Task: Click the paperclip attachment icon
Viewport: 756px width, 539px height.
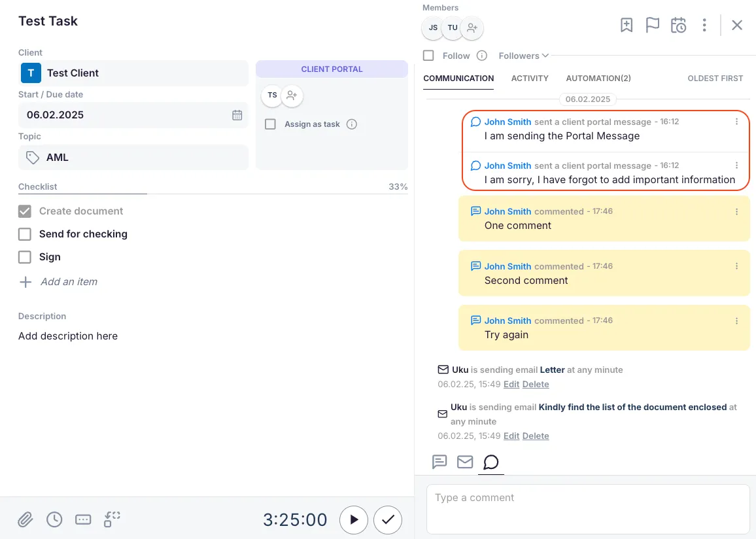Action: (x=25, y=520)
